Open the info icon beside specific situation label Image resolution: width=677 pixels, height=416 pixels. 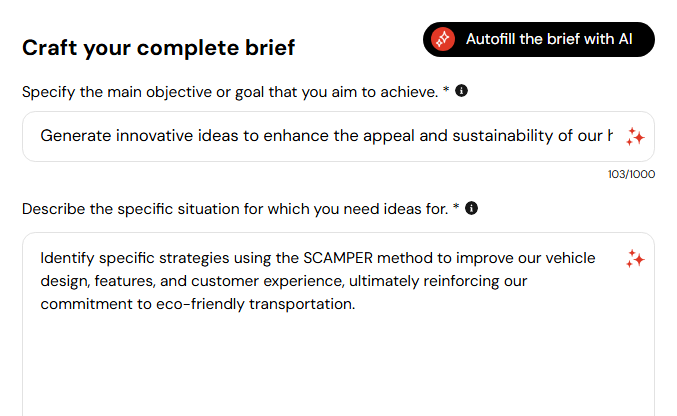click(471, 208)
